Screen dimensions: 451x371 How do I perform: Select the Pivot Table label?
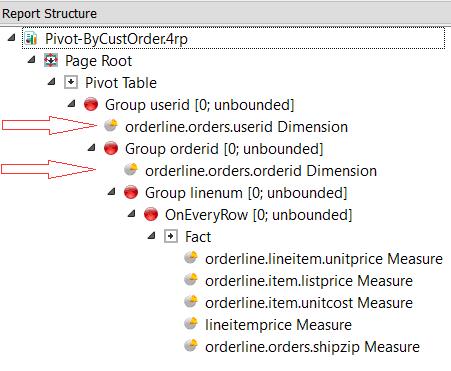[121, 83]
